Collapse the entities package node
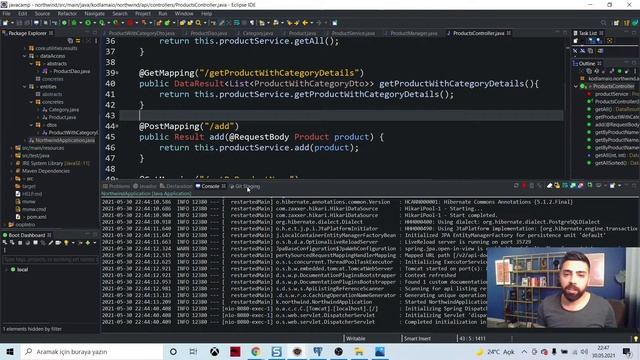The image size is (640, 360). 25,87
